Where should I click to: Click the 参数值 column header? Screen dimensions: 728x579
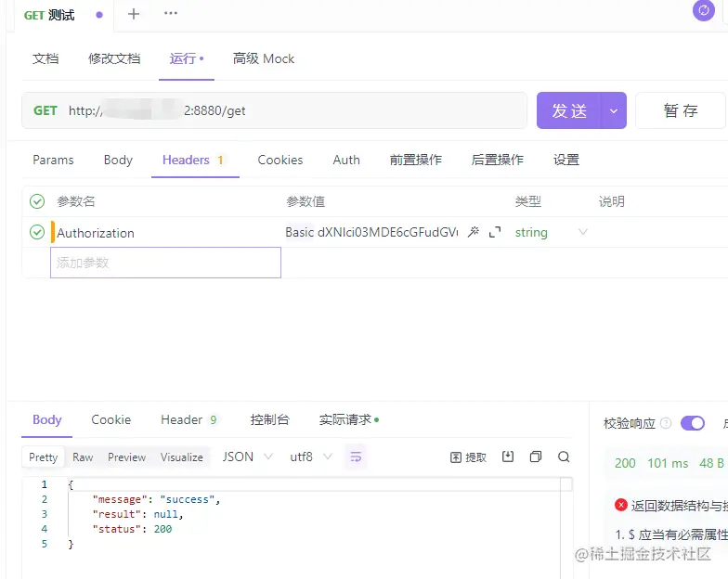[x=305, y=201]
